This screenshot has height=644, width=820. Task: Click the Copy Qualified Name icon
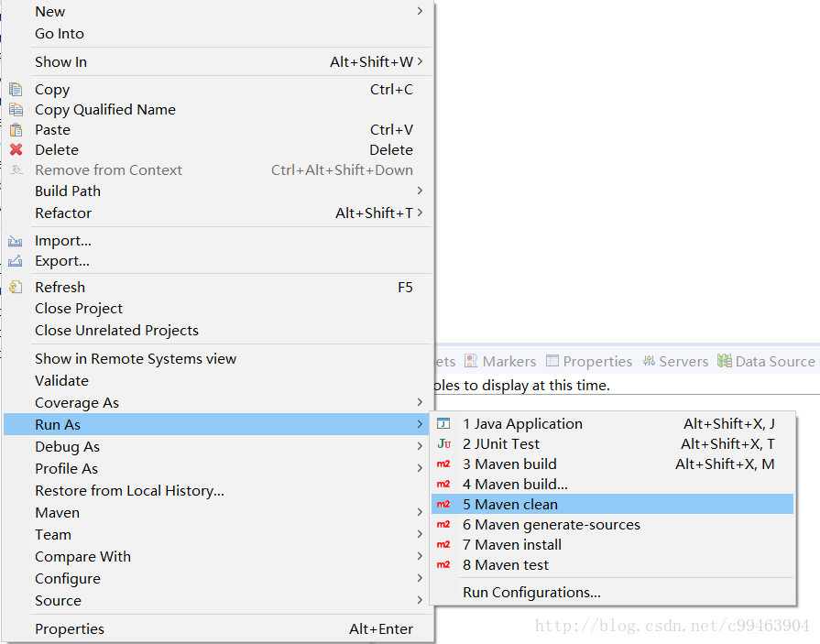coord(16,110)
